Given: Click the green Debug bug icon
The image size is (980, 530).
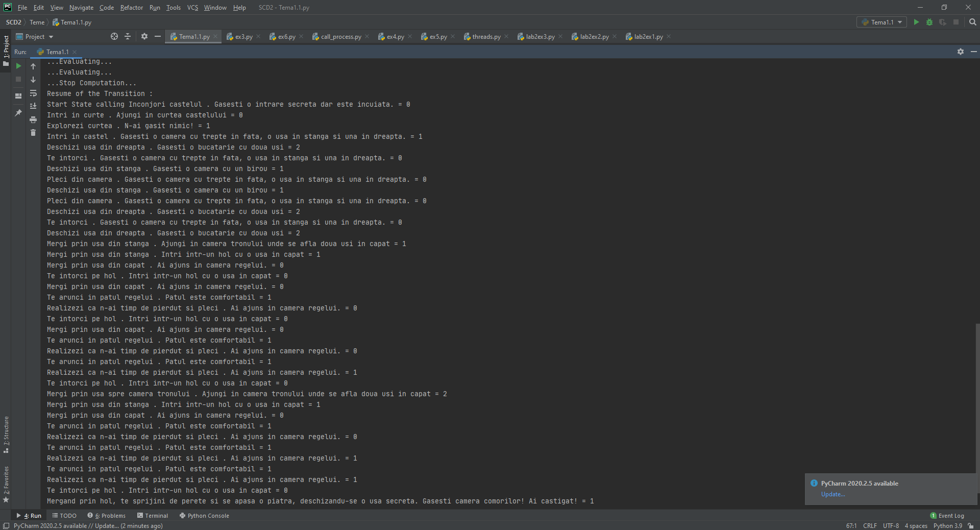Looking at the screenshot, I should tap(929, 22).
